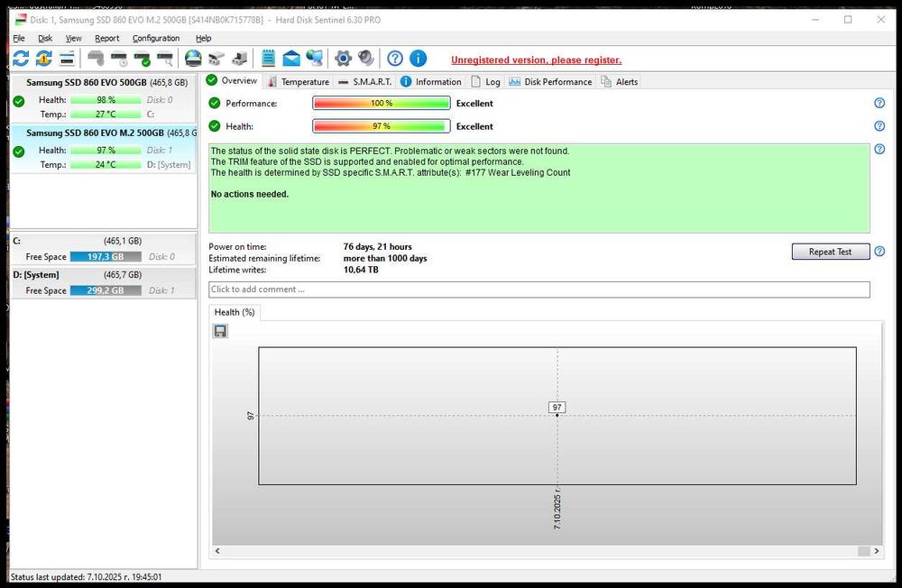Click the disk icon with green checkmark

pyautogui.click(x=143, y=58)
